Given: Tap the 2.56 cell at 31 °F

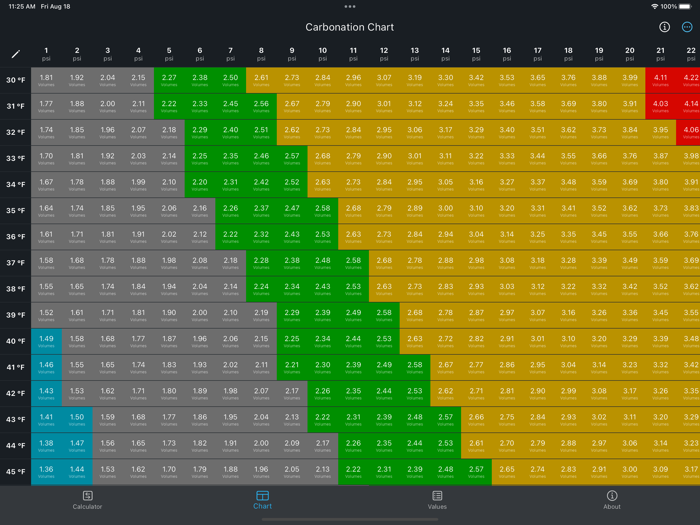Looking at the screenshot, I should pos(261,106).
